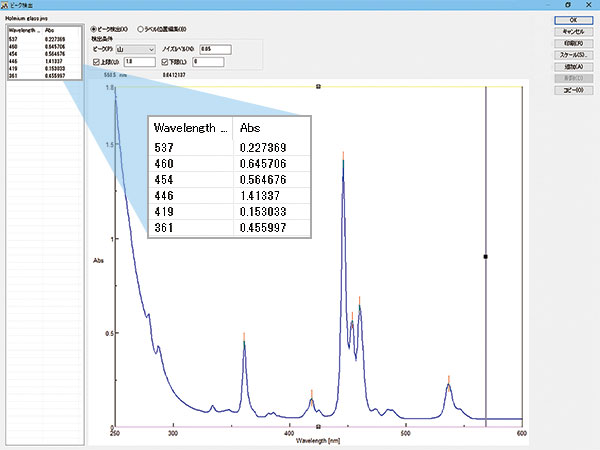Click the スケール(S) scale button

[573, 55]
